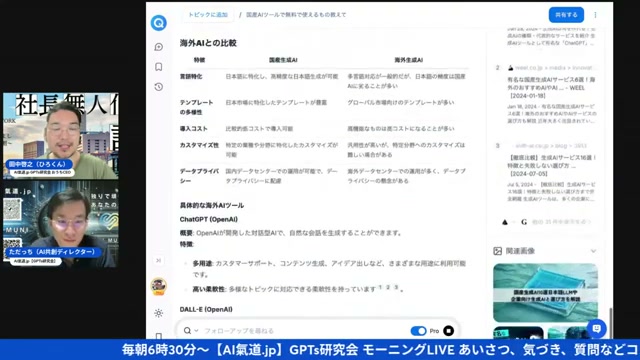Click the heading 海外AIとの比較
This screenshot has width=640, height=360.
pyautogui.click(x=208, y=43)
